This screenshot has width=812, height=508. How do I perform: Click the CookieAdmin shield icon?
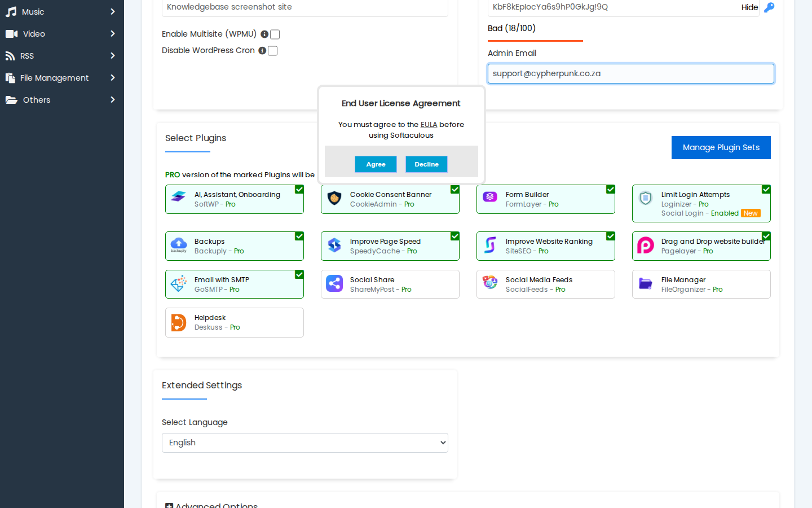[x=334, y=198]
